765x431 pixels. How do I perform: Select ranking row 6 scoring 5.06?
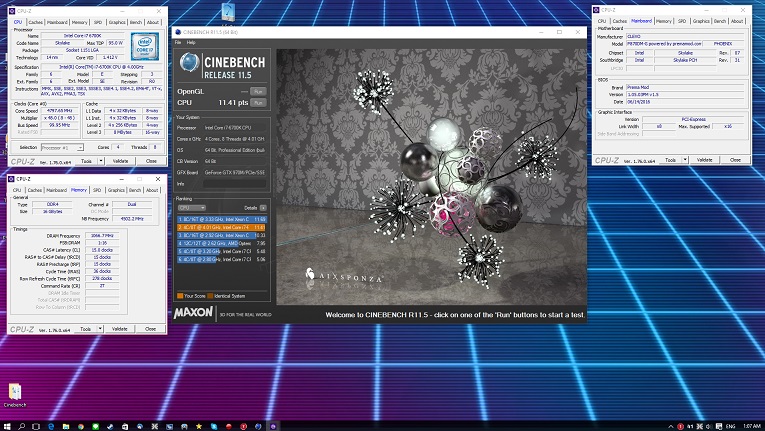(221, 259)
